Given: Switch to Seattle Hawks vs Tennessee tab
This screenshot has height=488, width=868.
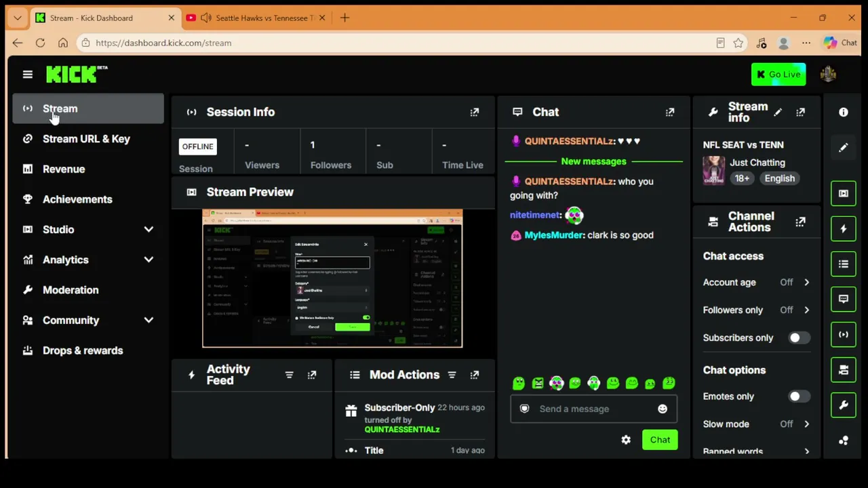Looking at the screenshot, I should (x=256, y=18).
